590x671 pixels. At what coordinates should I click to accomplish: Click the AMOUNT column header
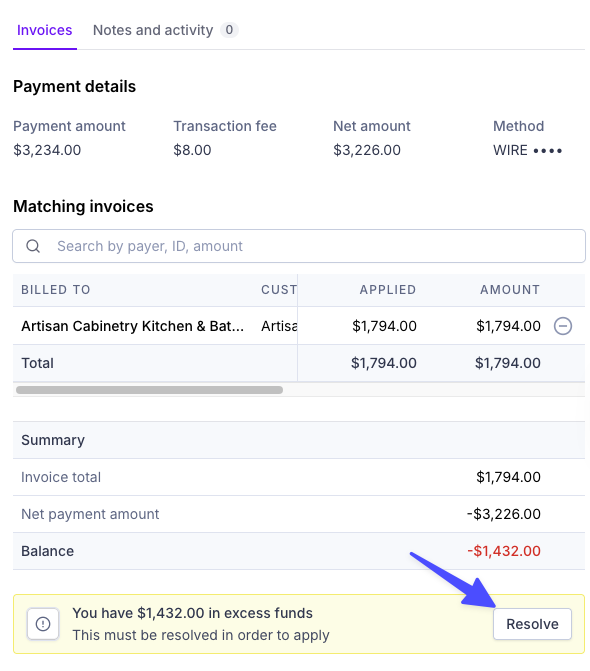510,290
